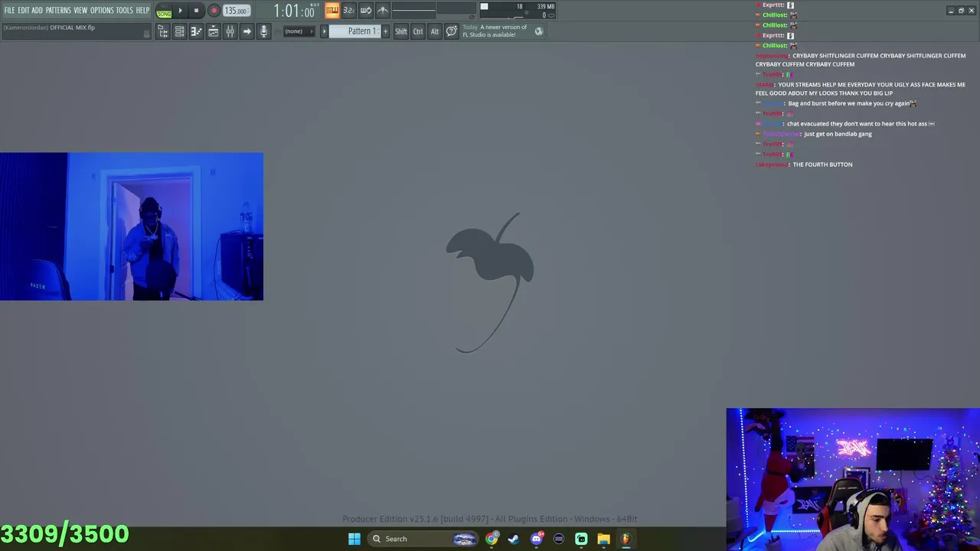Open the round dark taskbar app icon
This screenshot has height=551, width=980.
tap(559, 539)
